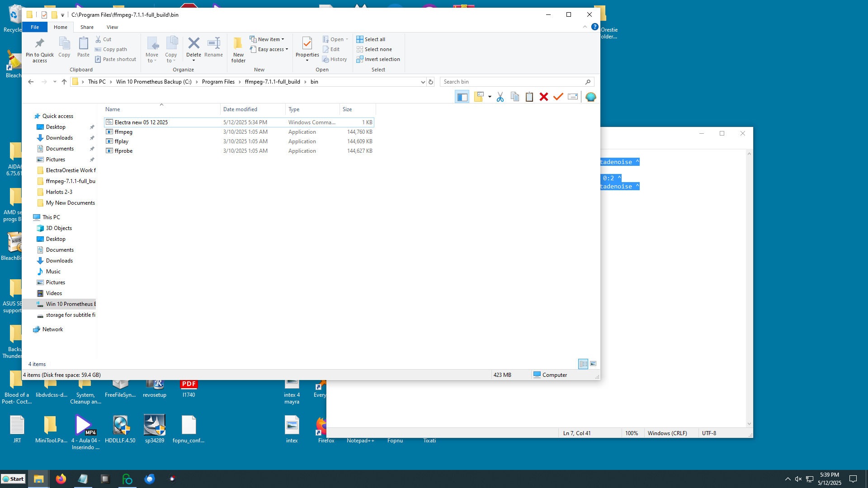Open folder options icon in classic toolbar
This screenshot has width=868, height=488.
click(x=479, y=97)
